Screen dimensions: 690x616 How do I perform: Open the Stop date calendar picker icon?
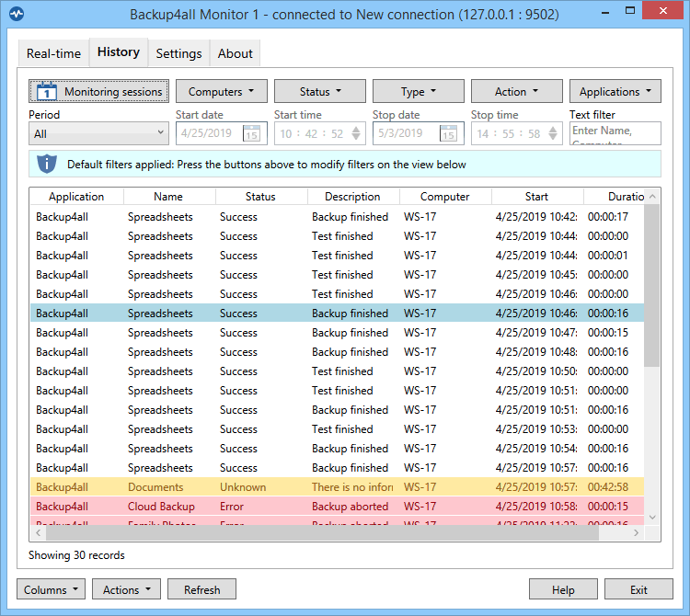click(x=448, y=134)
